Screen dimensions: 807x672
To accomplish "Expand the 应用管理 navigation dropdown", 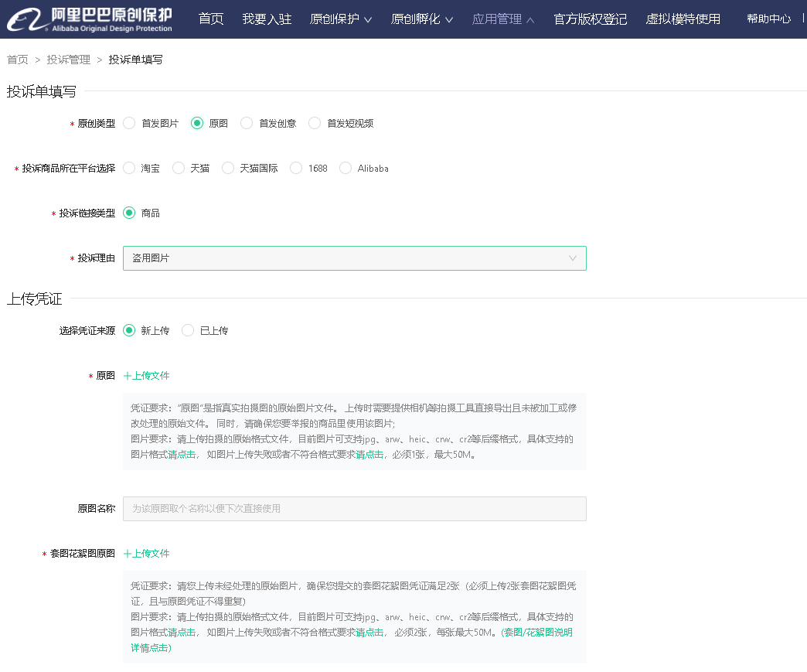I will click(x=503, y=18).
